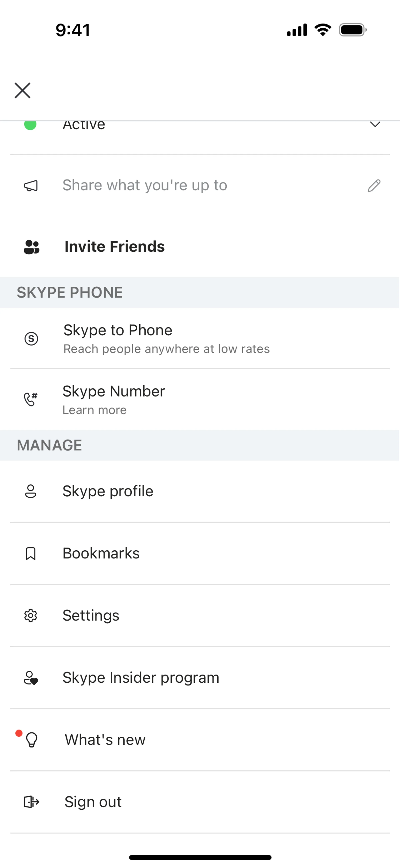Click the Settings gear icon
Screen dimensions: 400x868
click(x=31, y=616)
